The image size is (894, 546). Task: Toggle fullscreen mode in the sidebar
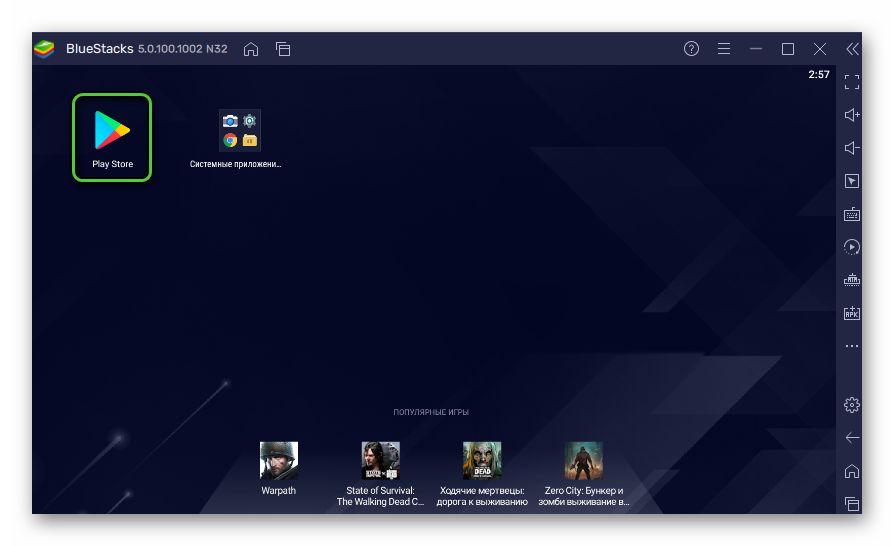852,82
